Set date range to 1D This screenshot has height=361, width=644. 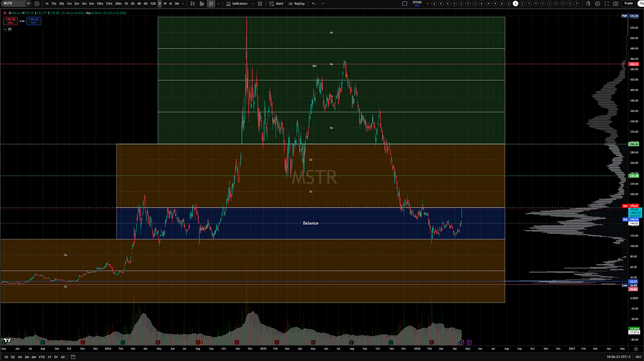(6, 357)
